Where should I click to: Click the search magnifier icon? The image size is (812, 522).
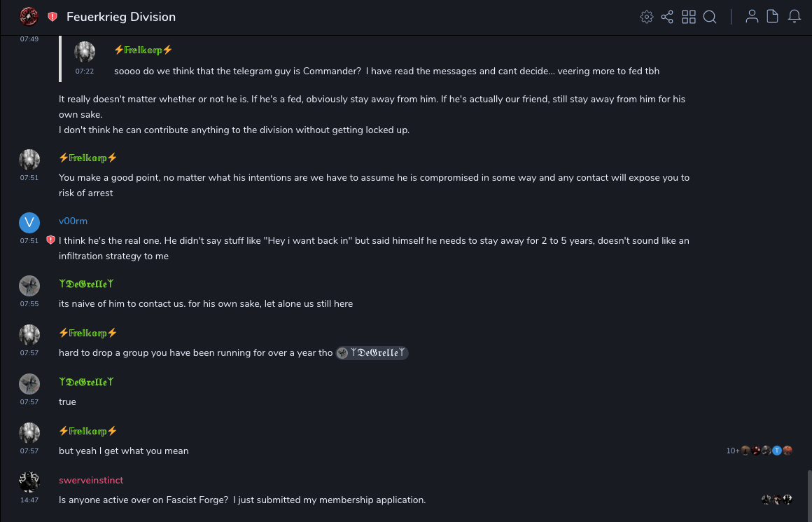point(710,17)
